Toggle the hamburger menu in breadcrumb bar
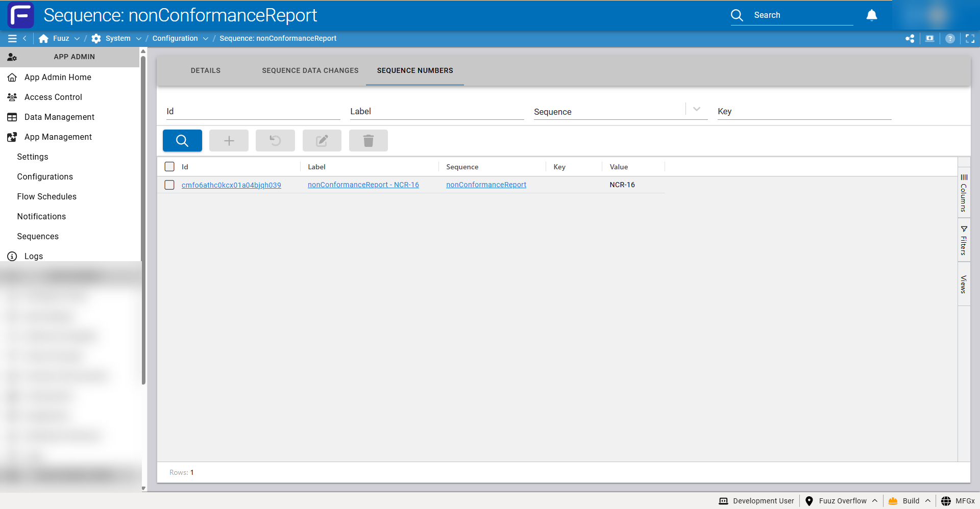980x509 pixels. [x=12, y=38]
